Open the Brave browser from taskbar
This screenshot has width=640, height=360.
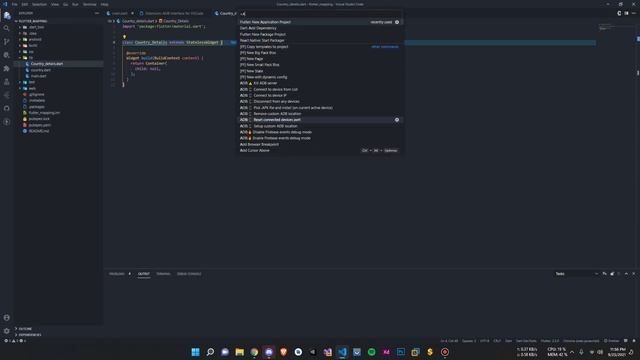[284, 352]
